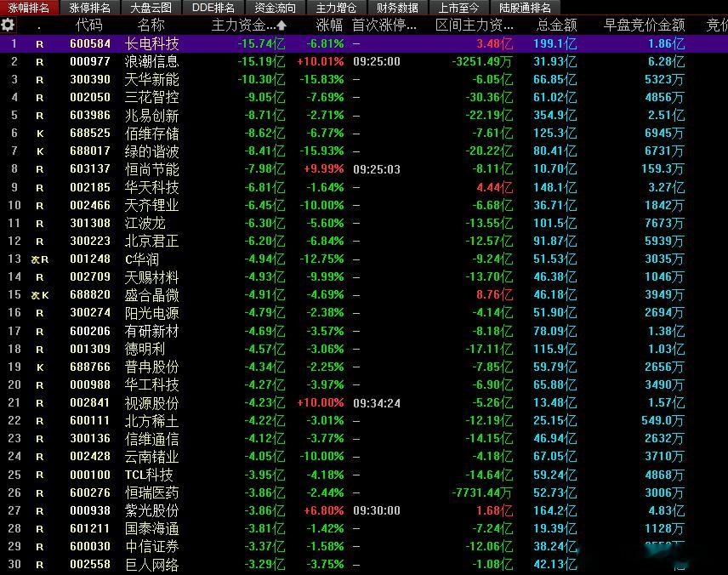Sort by 名称 column header
The image size is (728, 575).
click(x=151, y=25)
